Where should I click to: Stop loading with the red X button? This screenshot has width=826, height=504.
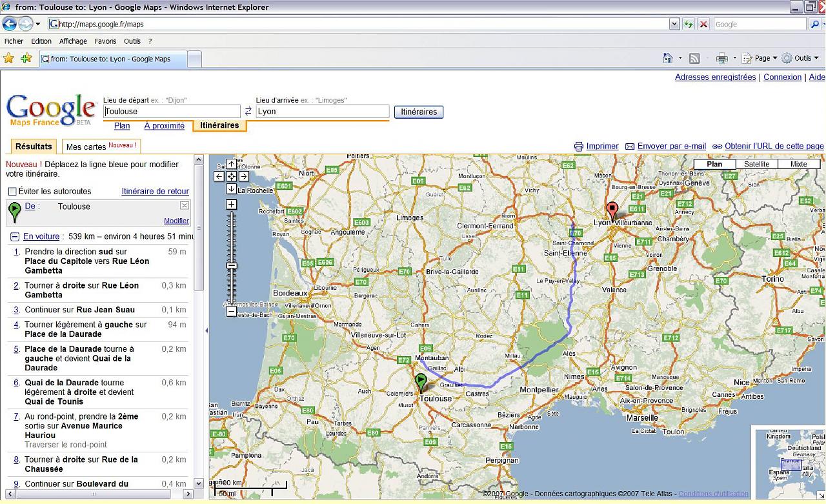pyautogui.click(x=703, y=25)
